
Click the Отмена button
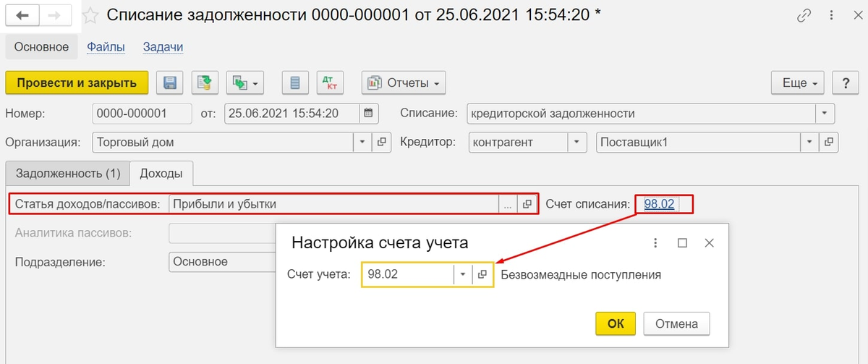(677, 323)
